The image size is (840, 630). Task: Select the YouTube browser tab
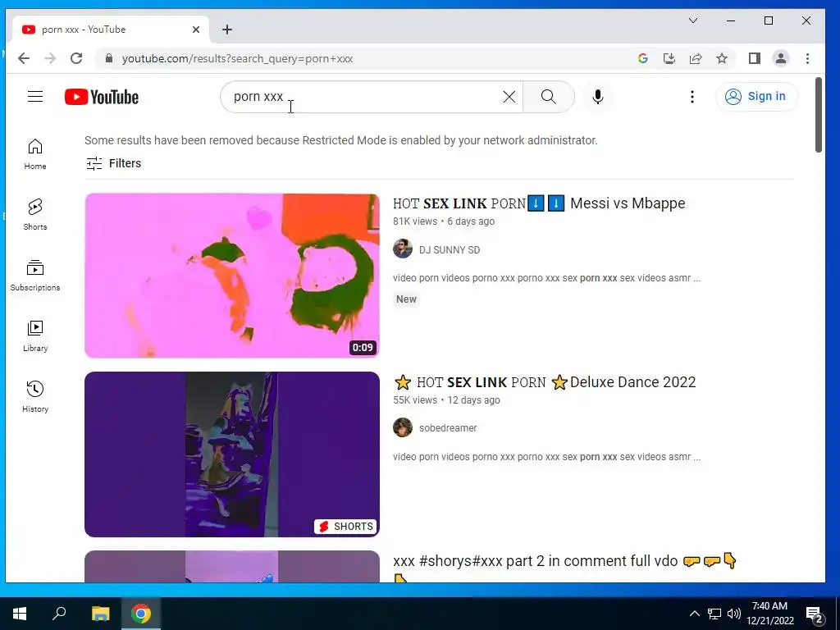112,30
